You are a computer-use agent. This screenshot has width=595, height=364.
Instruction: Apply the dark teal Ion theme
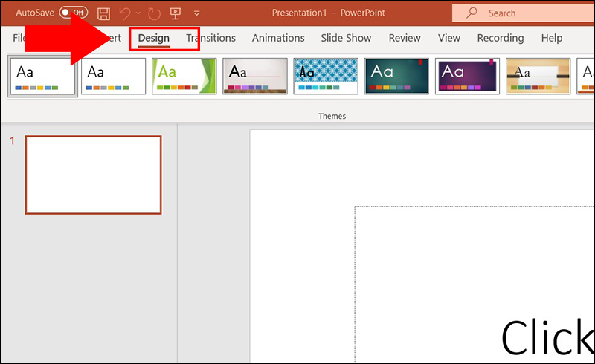coord(396,76)
